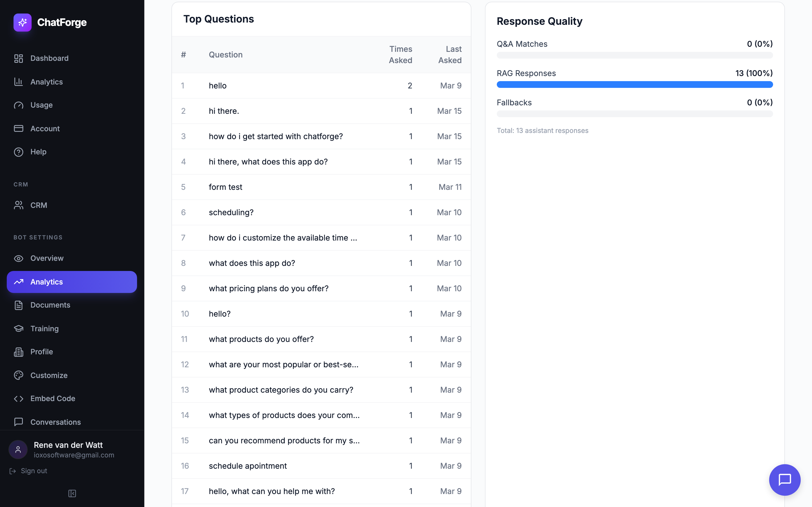Select the CRM sidebar item
Image resolution: width=812 pixels, height=507 pixels.
[39, 205]
